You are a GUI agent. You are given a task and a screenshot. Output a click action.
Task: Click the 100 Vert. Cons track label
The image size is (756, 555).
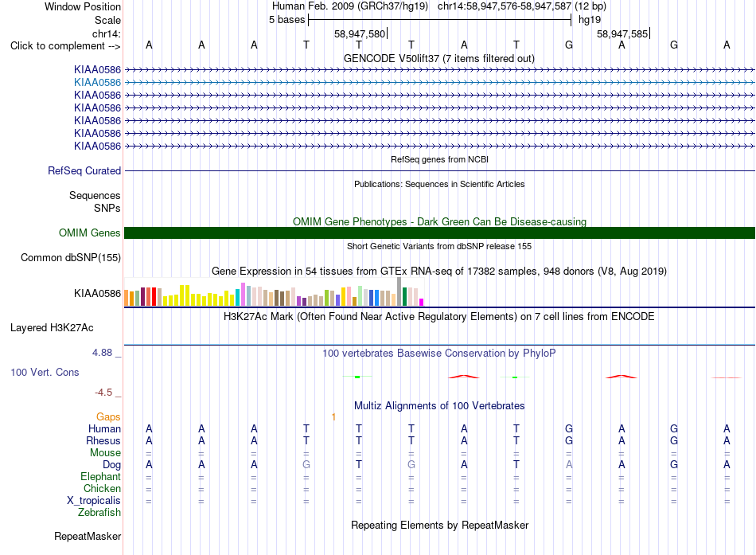pyautogui.click(x=45, y=373)
